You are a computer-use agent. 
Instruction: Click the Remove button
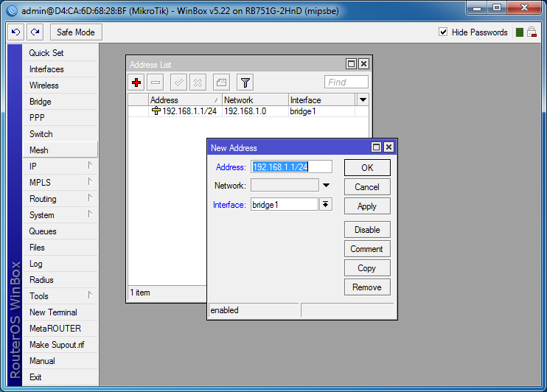tap(367, 287)
